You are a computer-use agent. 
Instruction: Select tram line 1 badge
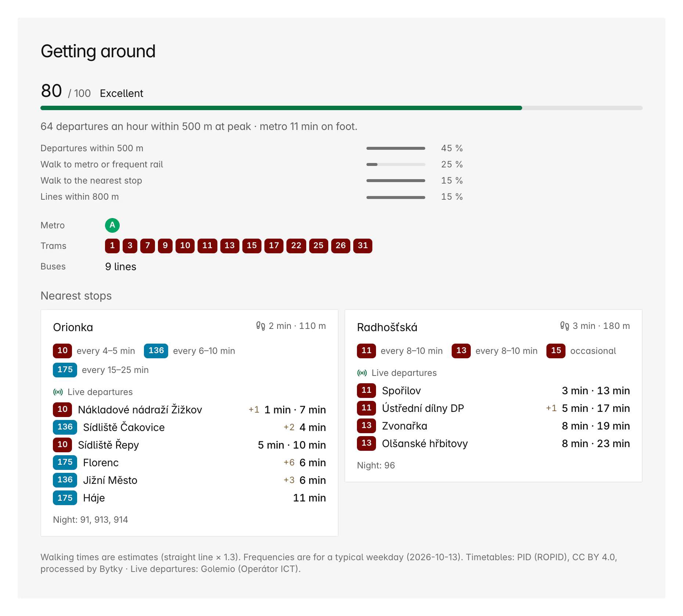112,246
